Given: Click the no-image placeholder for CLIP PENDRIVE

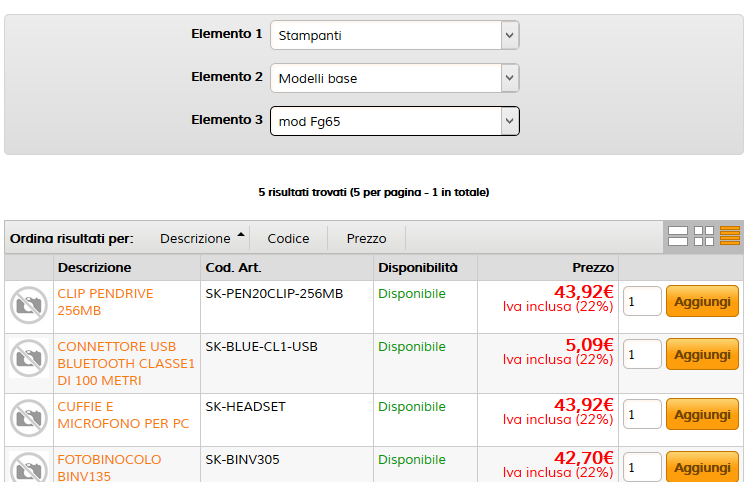Looking at the screenshot, I should pos(29,305).
